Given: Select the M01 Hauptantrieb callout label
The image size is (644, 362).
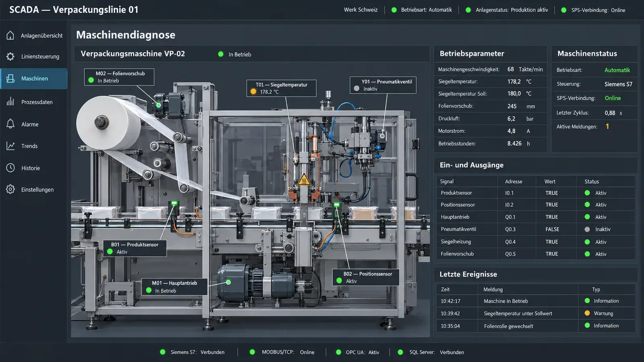Looking at the screenshot, I should (x=174, y=287).
